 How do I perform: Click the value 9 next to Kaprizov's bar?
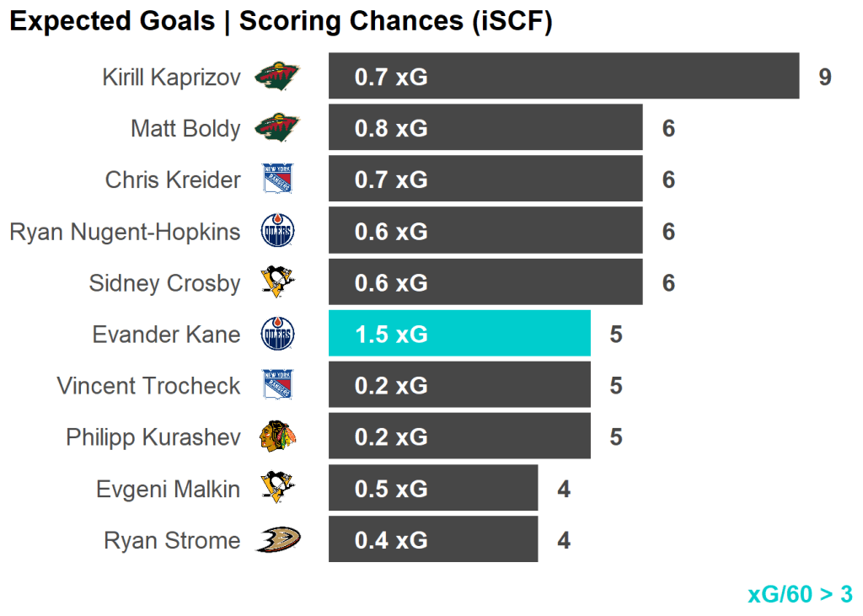click(825, 78)
